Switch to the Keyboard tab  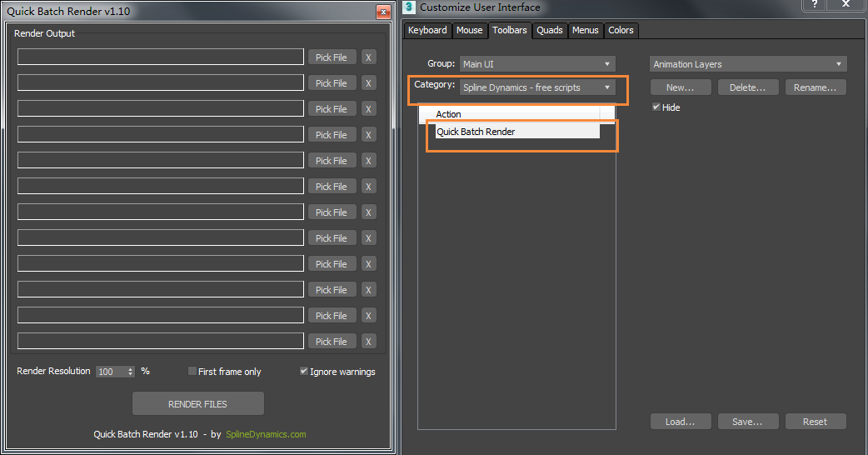(427, 31)
